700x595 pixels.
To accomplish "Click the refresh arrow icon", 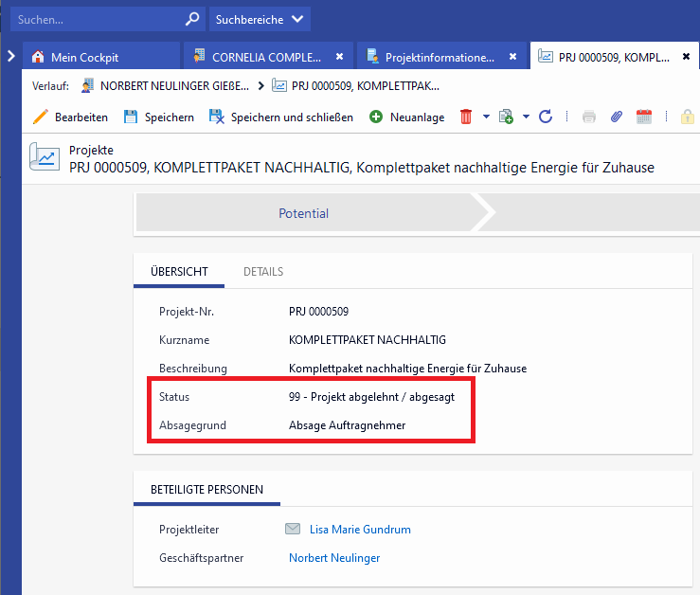I will [546, 117].
